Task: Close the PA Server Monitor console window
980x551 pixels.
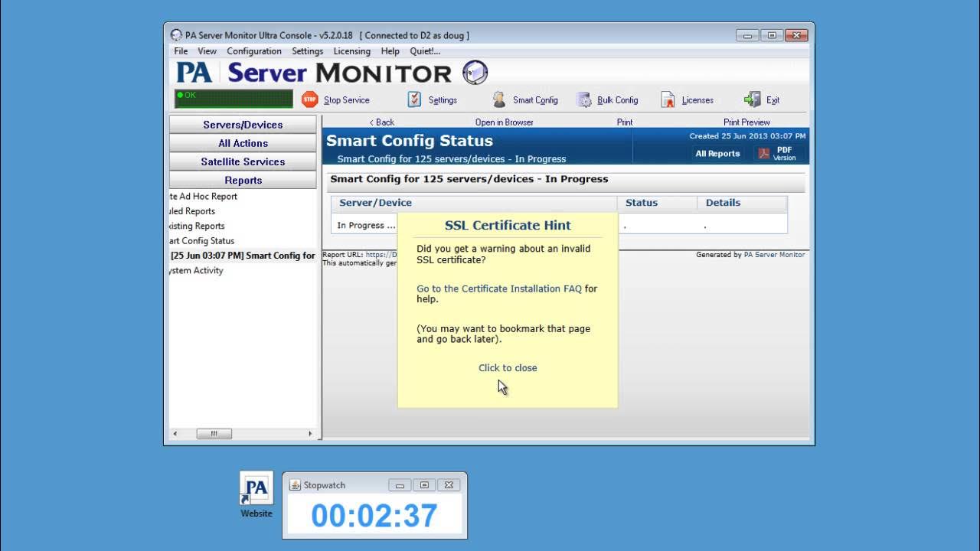Action: (796, 35)
